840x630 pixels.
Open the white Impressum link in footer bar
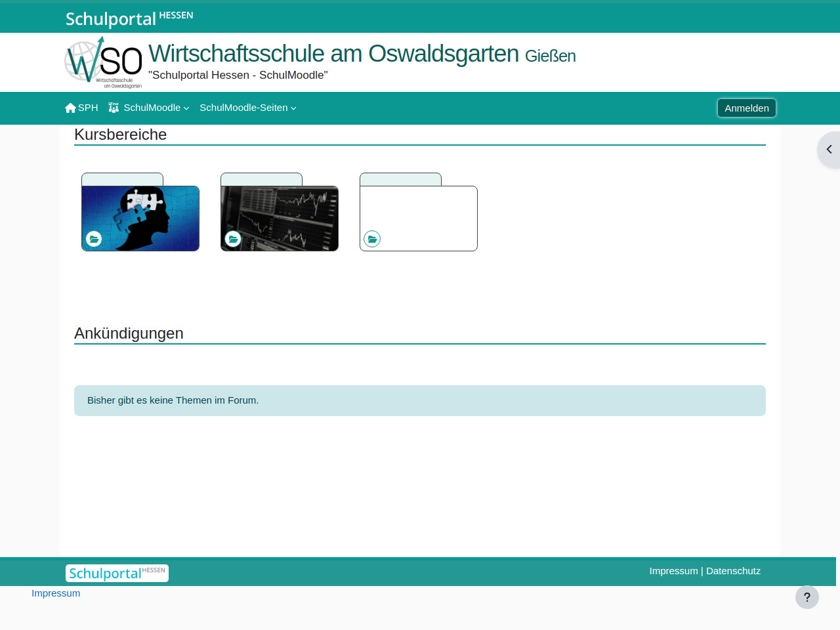click(673, 571)
